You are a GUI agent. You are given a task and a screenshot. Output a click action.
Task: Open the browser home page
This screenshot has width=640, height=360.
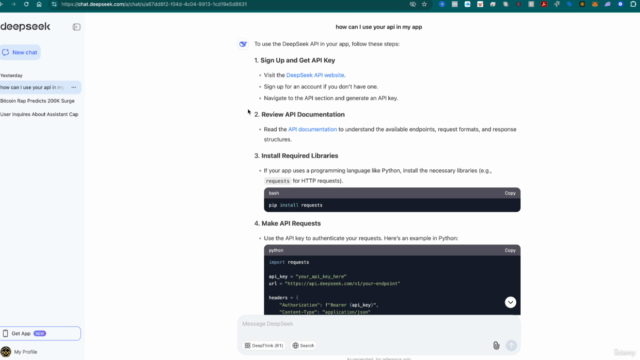point(39,4)
